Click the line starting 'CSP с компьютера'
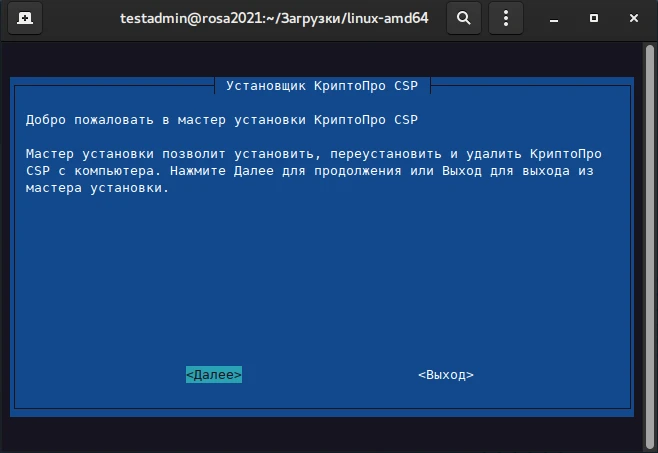The height and width of the screenshot is (453, 658). [x=310, y=171]
